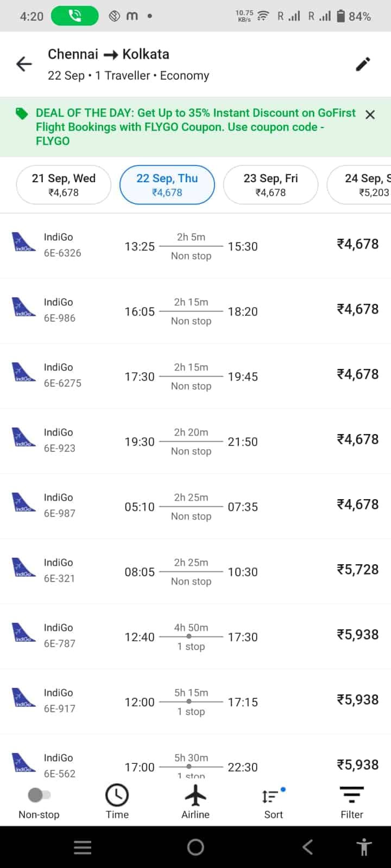This screenshot has width=391, height=868.
Task: Tap the ₹4,678 price of flight 6E-986
Action: pyautogui.click(x=357, y=309)
